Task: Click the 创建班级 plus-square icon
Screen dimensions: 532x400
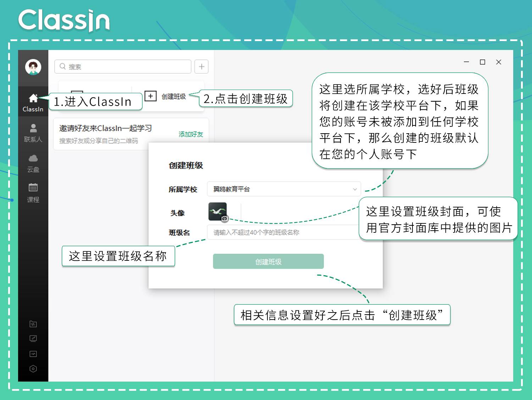Action: pyautogui.click(x=150, y=96)
